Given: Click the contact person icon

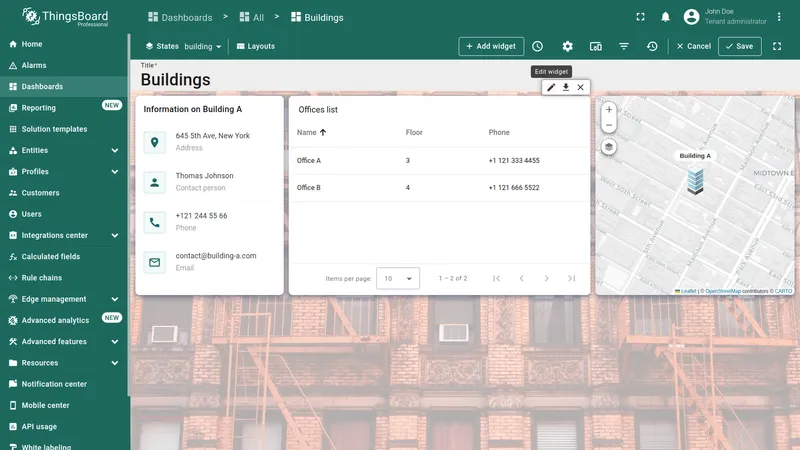Looking at the screenshot, I should coord(155,182).
